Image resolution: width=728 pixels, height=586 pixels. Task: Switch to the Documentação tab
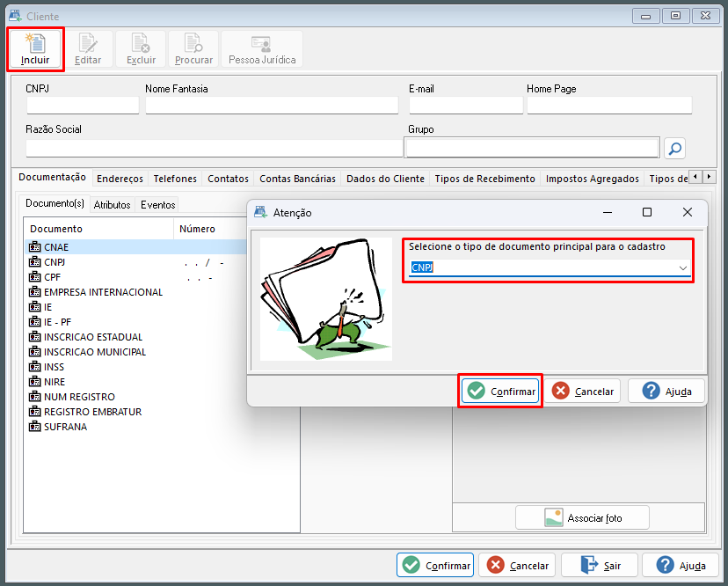point(52,177)
